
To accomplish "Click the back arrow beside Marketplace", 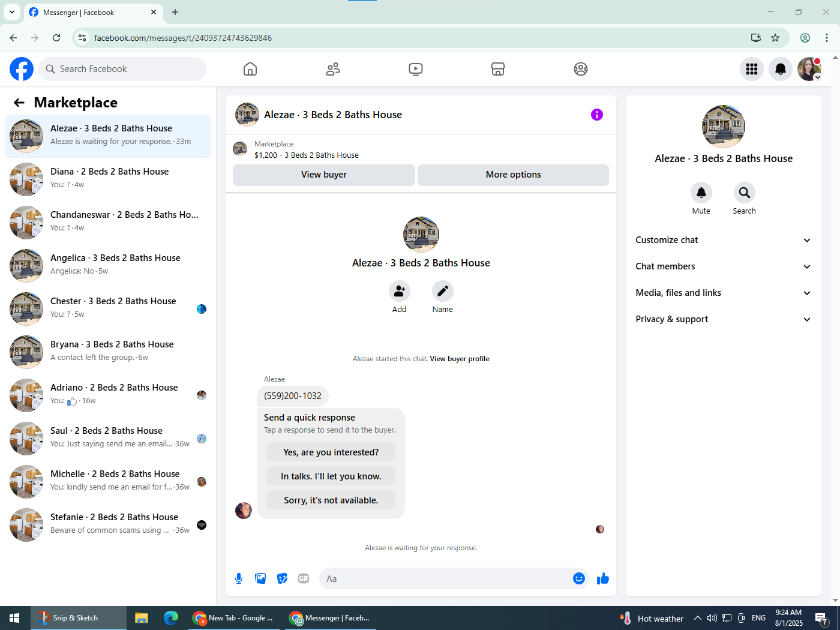I will 19,103.
